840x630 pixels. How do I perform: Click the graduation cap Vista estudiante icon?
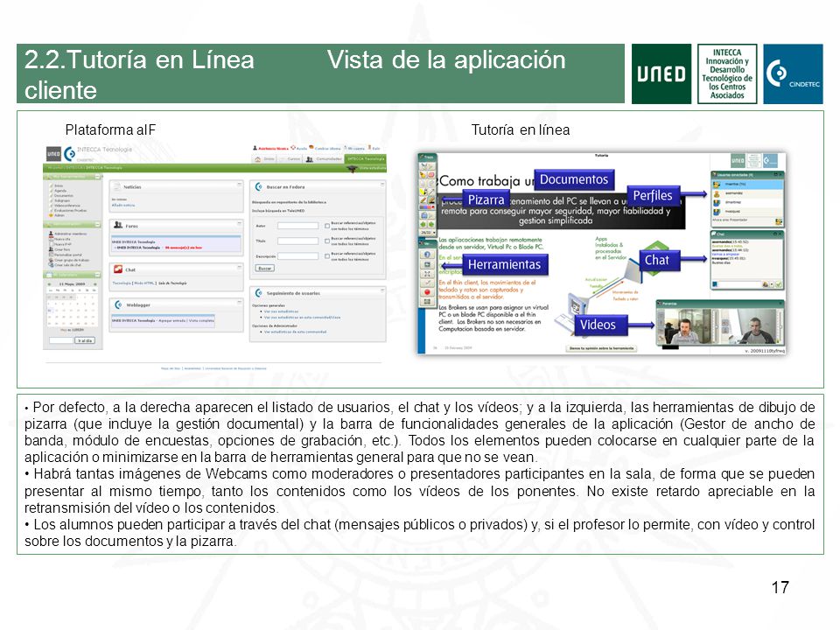click(352, 169)
